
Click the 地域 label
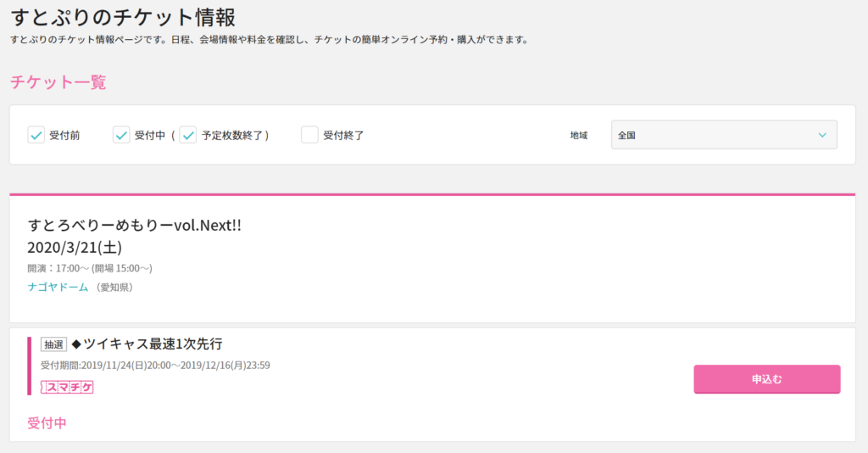tap(579, 135)
